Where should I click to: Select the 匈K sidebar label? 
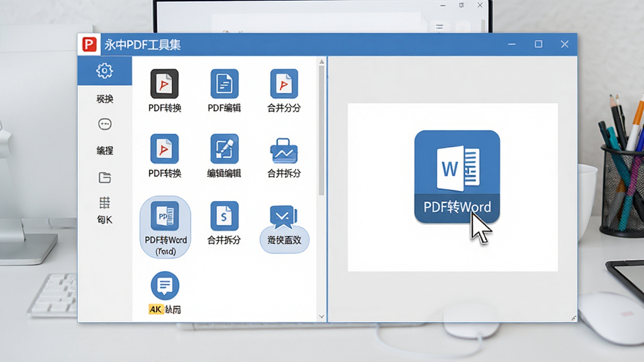point(105,220)
